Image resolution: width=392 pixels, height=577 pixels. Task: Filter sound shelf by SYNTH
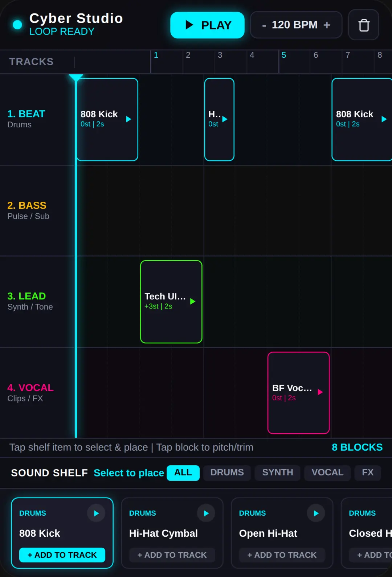[x=278, y=472]
